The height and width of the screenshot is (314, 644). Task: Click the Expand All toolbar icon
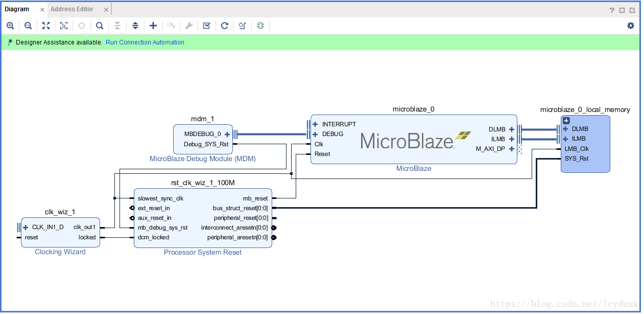coord(135,26)
